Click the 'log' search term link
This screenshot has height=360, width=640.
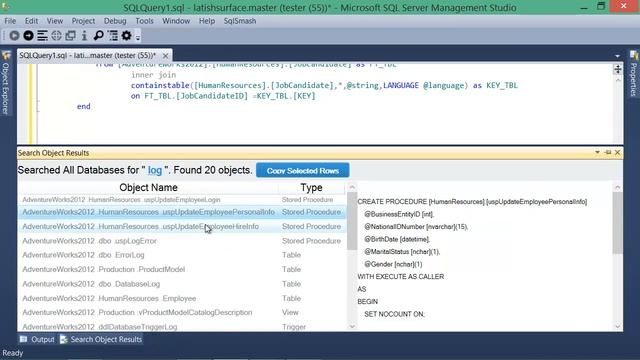pos(155,170)
